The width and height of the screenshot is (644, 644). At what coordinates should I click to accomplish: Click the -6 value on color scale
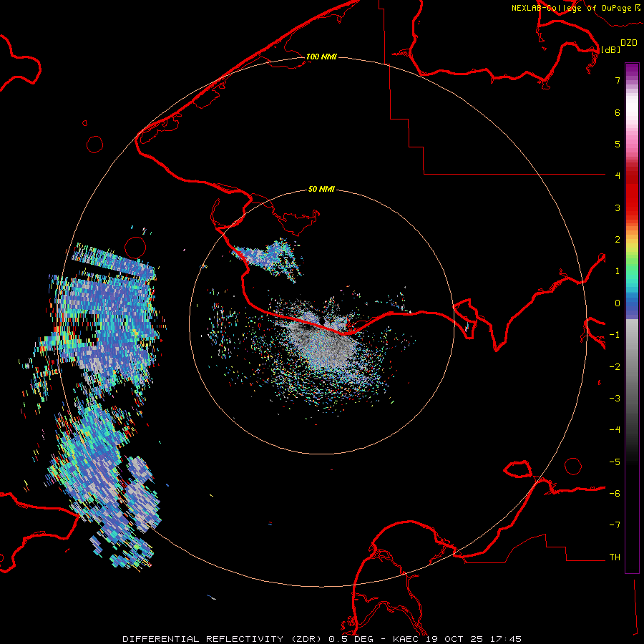tap(615, 494)
